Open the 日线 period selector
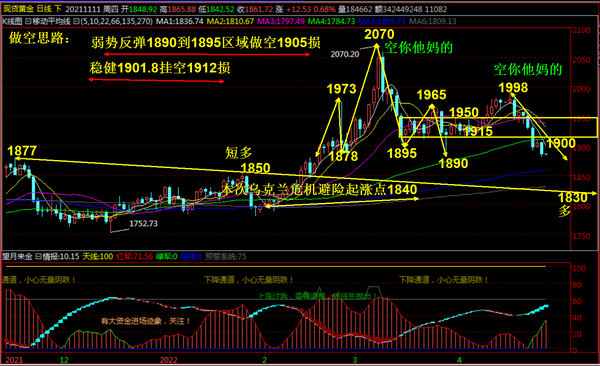This screenshot has height=366, width=600. [x=44, y=9]
